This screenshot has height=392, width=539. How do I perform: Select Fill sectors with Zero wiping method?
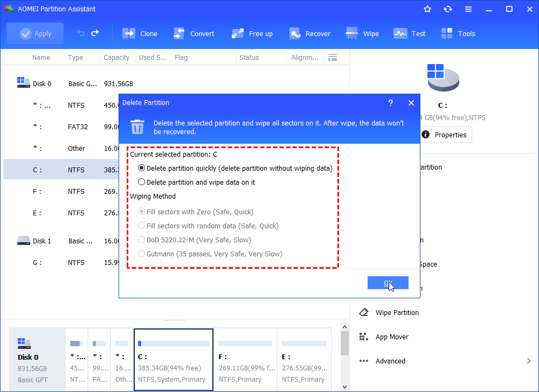coord(141,212)
